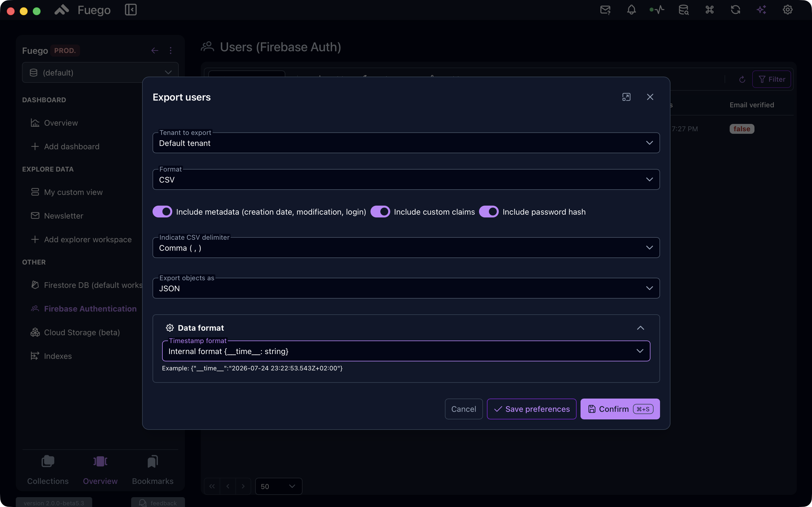
Task: Open the mail inbox icon in top bar
Action: click(x=605, y=10)
